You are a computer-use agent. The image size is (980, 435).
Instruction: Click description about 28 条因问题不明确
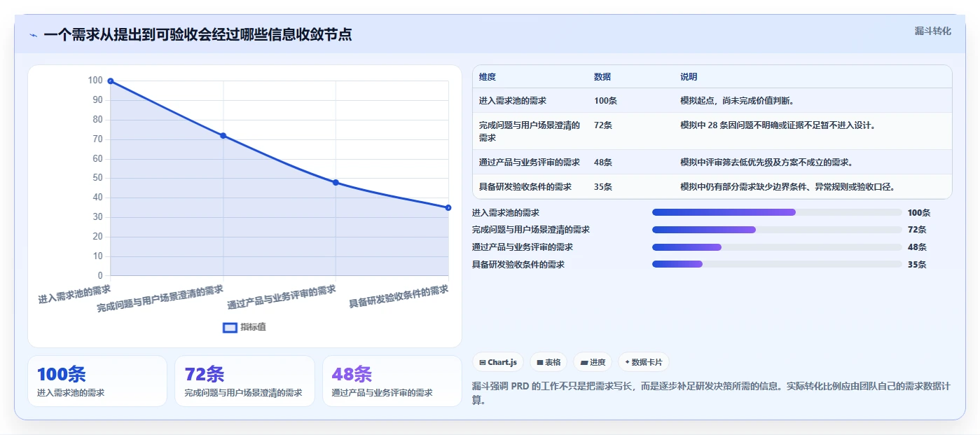point(778,125)
